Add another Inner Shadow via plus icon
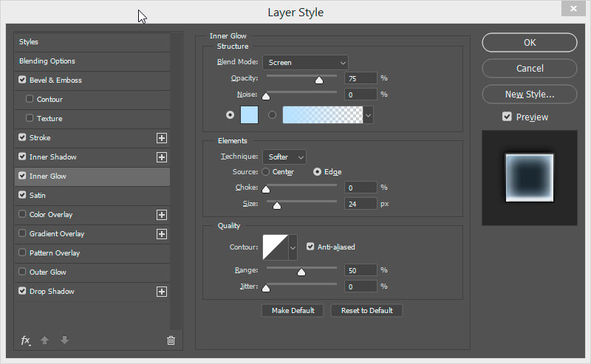The image size is (591, 364). coord(162,157)
